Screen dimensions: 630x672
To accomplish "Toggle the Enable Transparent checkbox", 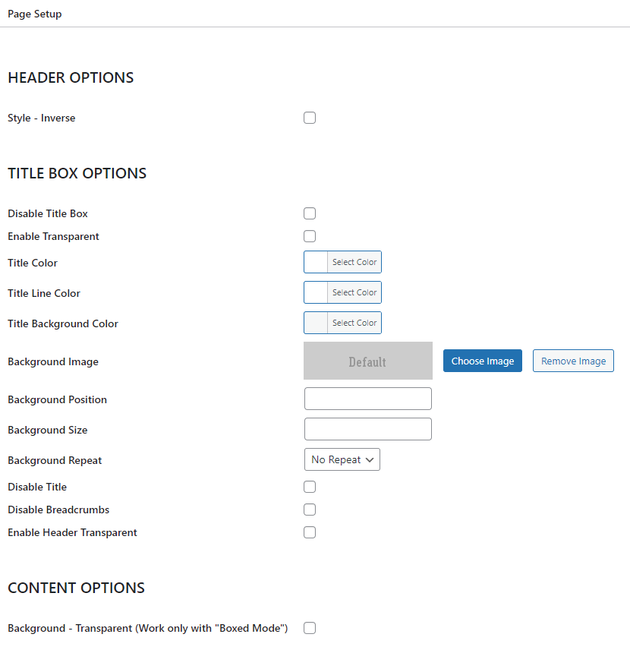I will pyautogui.click(x=310, y=236).
